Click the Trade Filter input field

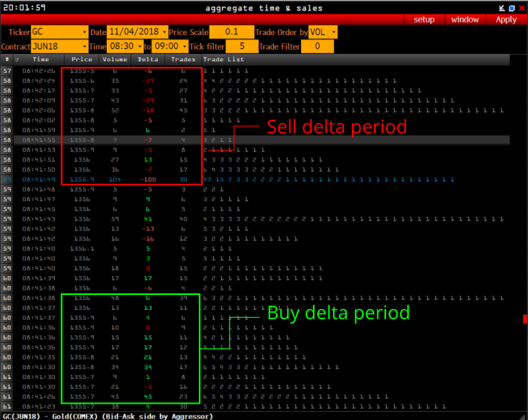(x=317, y=46)
